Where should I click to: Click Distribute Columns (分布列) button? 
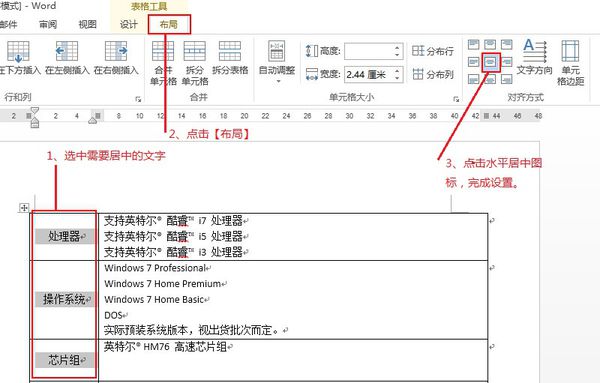(x=433, y=74)
